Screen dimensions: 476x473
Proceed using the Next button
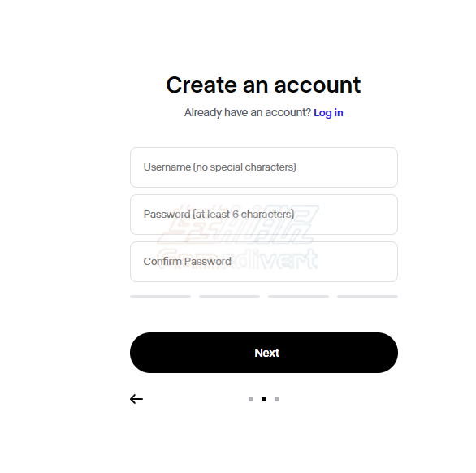coord(264,353)
